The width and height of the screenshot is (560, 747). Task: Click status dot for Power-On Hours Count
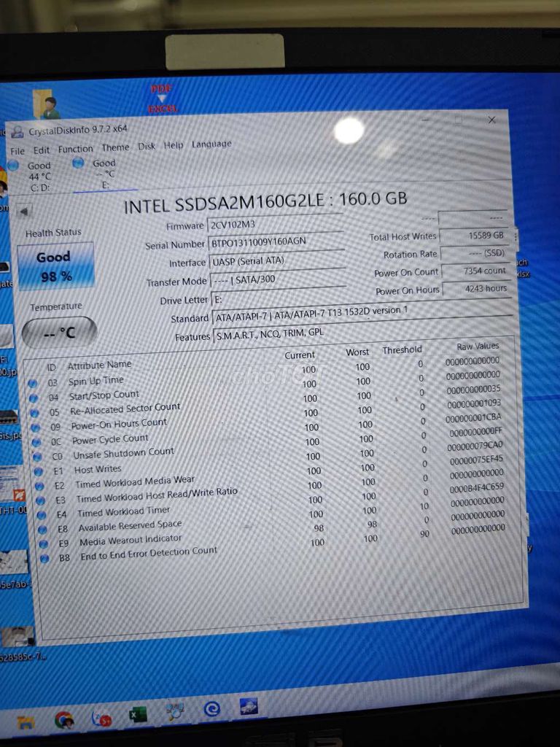pyautogui.click(x=36, y=427)
